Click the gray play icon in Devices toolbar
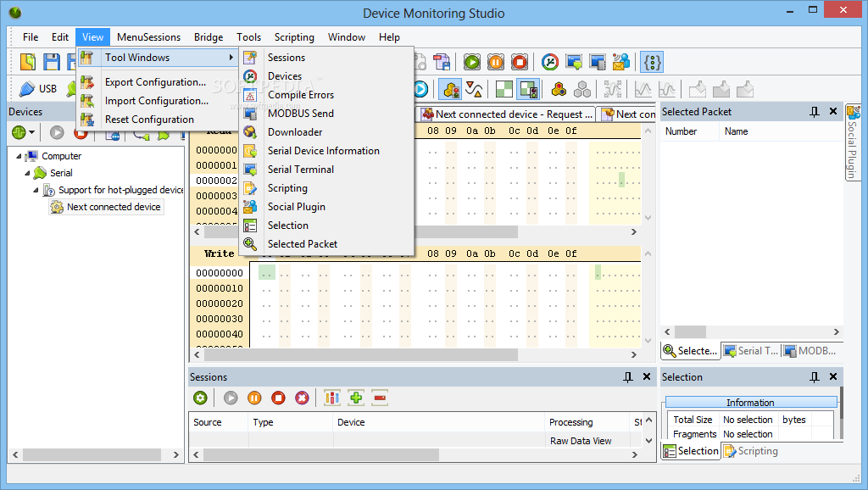Image resolution: width=868 pixels, height=490 pixels. click(57, 132)
